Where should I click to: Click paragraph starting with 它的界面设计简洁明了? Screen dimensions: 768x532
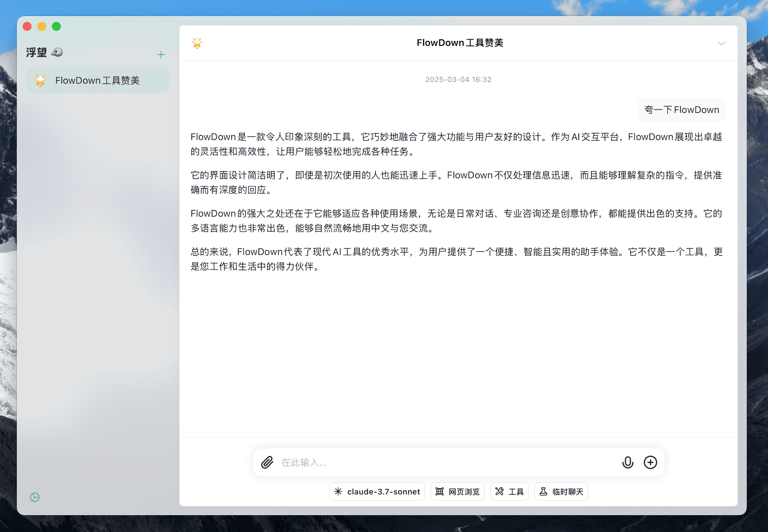(x=456, y=182)
